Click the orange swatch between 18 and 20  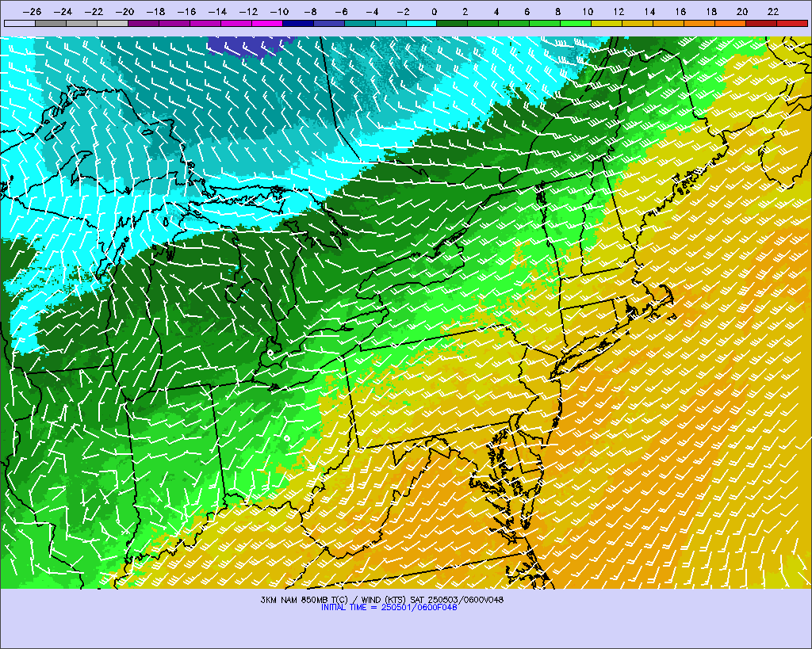click(x=730, y=23)
